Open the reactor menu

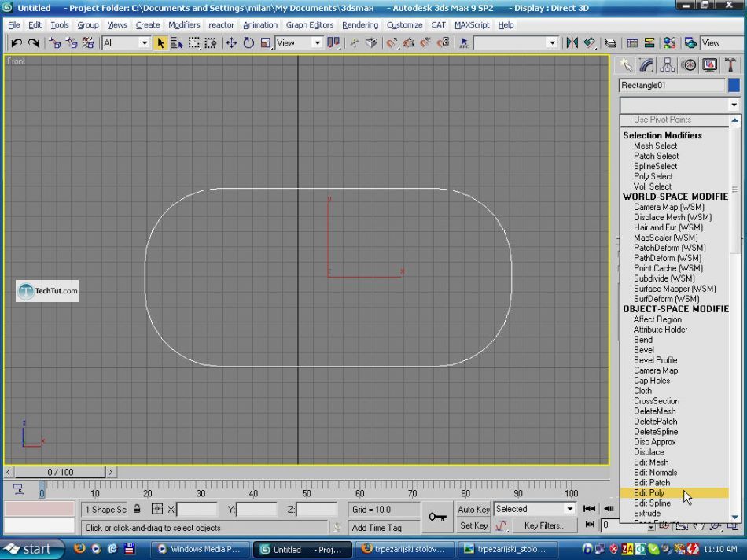point(221,25)
